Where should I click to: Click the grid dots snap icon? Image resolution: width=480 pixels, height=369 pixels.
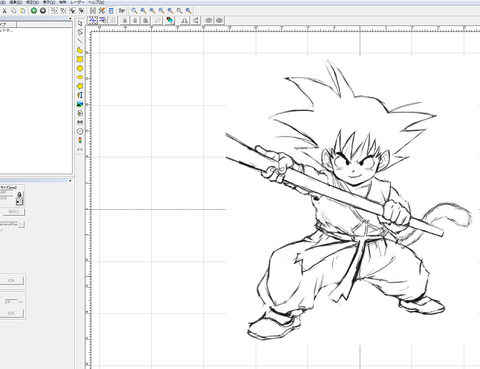[x=113, y=20]
